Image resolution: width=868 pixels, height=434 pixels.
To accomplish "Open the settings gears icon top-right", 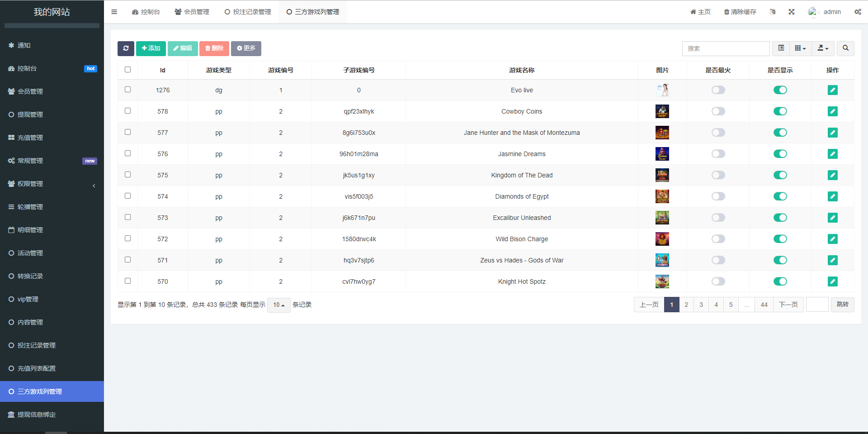I will (857, 12).
